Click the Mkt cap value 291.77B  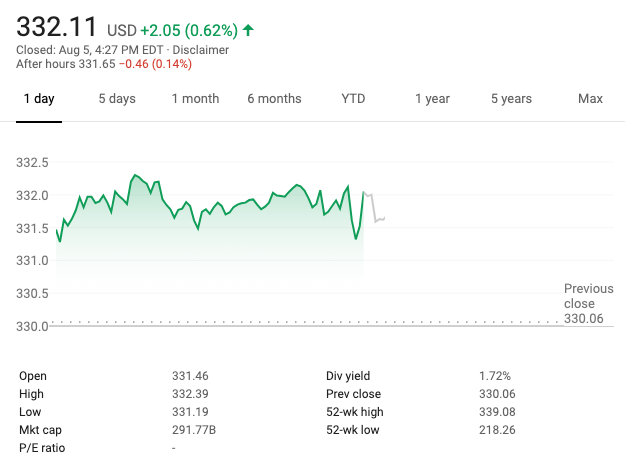coord(192,430)
